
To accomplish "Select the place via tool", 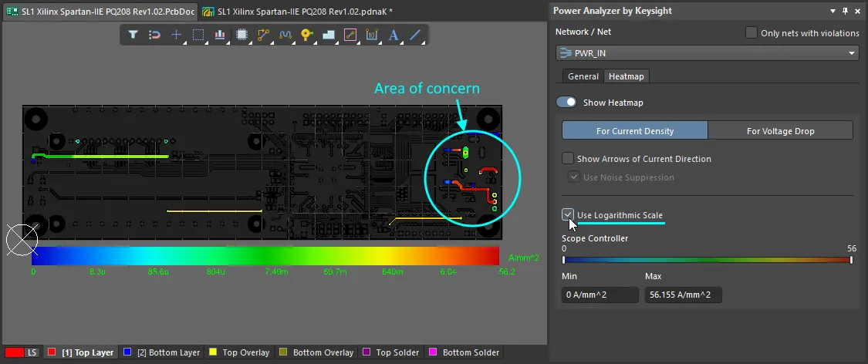I will point(306,34).
